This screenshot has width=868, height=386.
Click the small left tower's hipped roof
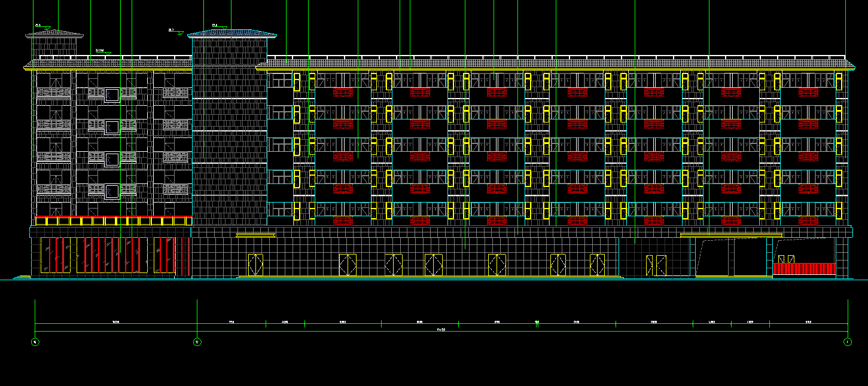tap(54, 33)
